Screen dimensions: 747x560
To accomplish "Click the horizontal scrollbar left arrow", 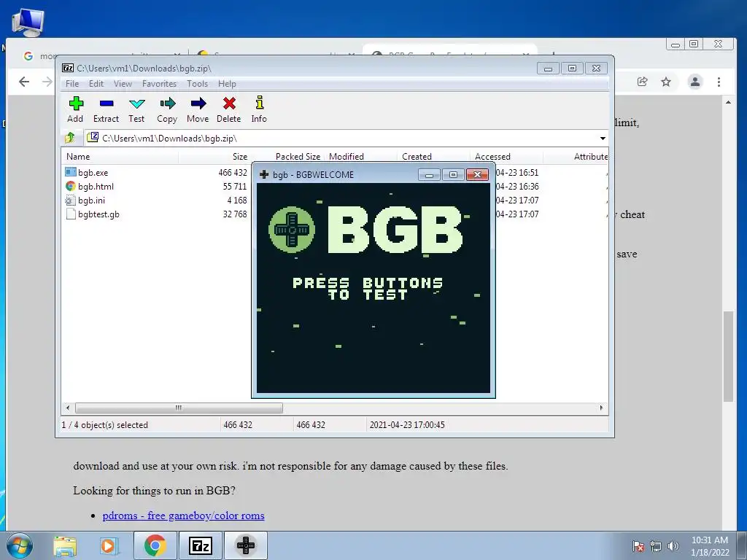I will coord(68,408).
